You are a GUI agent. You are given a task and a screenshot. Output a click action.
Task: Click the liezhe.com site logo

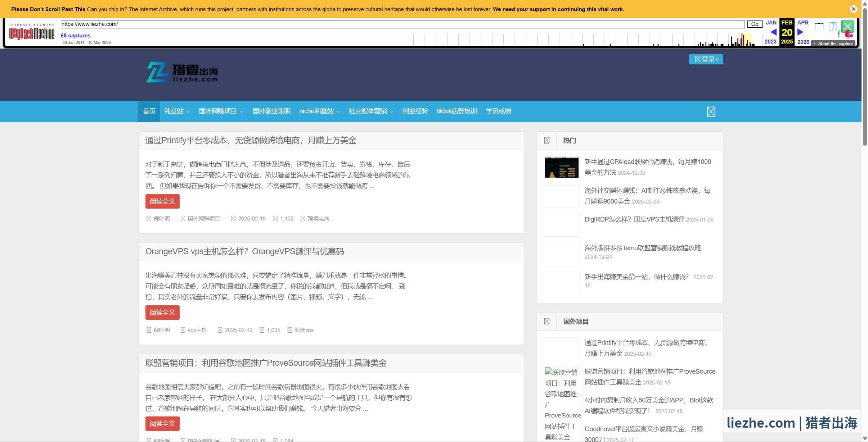pyautogui.click(x=182, y=72)
